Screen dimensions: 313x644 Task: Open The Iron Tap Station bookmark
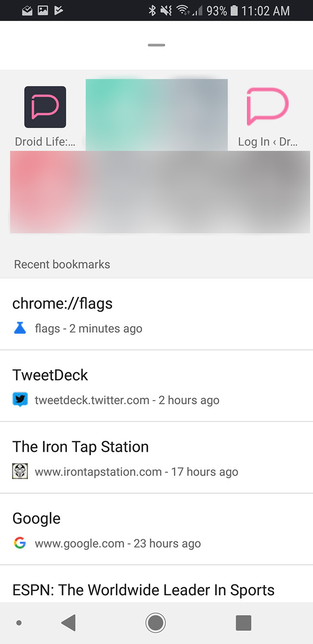(80, 447)
